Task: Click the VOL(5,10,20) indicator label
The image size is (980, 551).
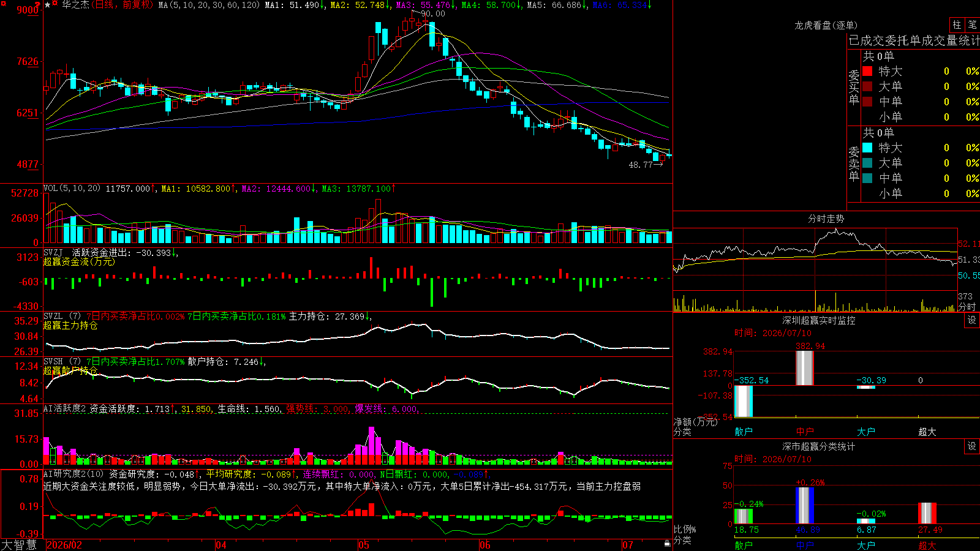Action: pyautogui.click(x=72, y=189)
